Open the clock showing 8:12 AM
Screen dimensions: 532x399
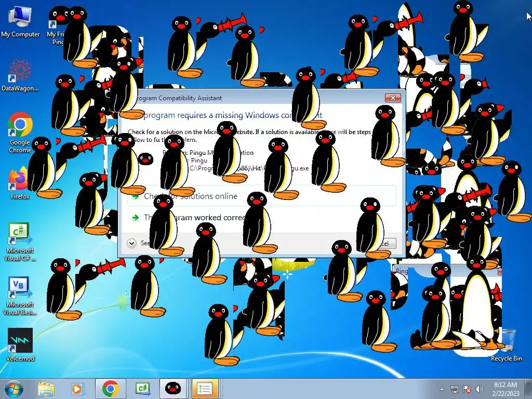(506, 389)
